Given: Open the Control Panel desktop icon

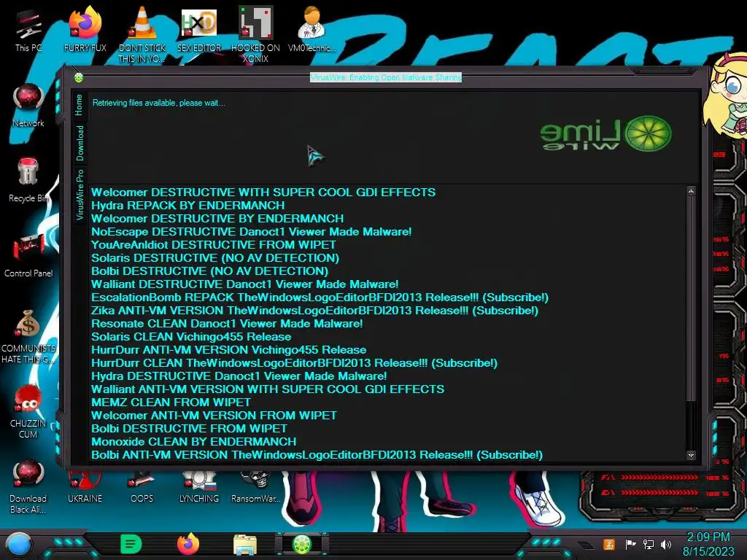Looking at the screenshot, I should coord(28,255).
